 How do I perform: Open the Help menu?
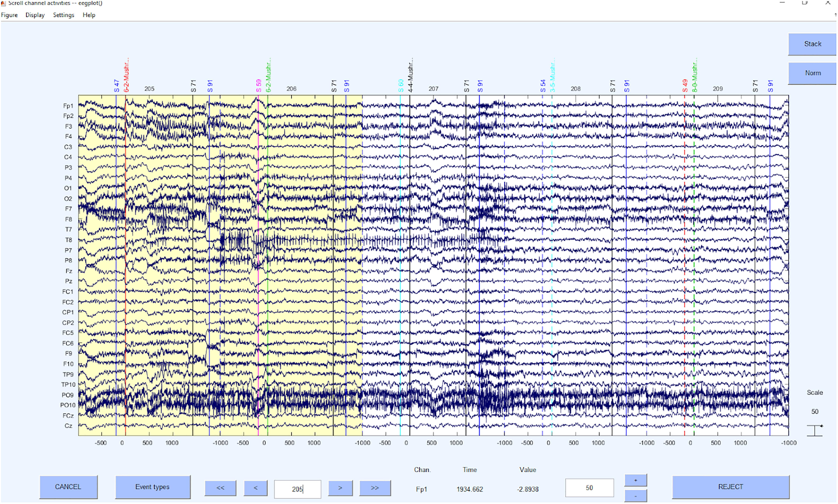[89, 15]
